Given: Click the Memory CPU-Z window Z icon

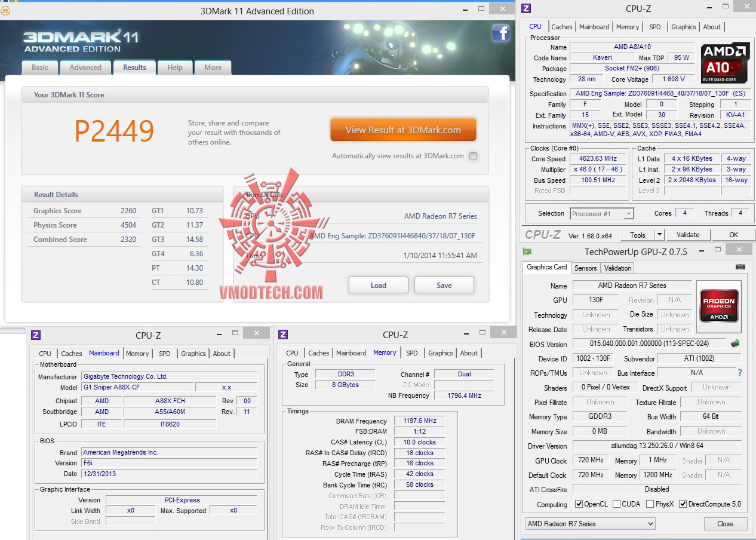Looking at the screenshot, I should tap(283, 335).
